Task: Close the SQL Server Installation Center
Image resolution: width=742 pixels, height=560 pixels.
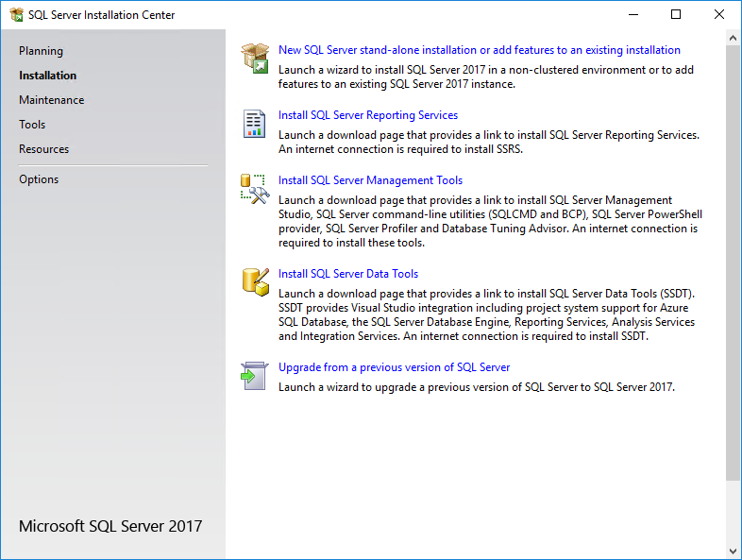Action: point(718,15)
